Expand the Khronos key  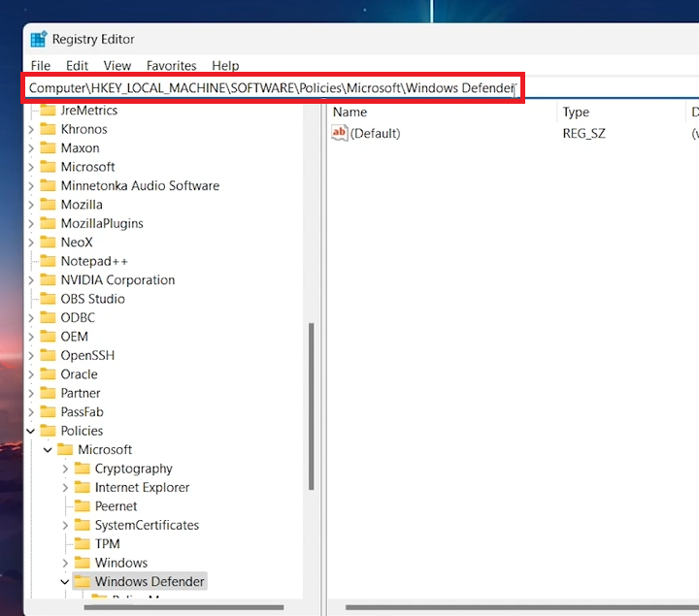click(31, 129)
